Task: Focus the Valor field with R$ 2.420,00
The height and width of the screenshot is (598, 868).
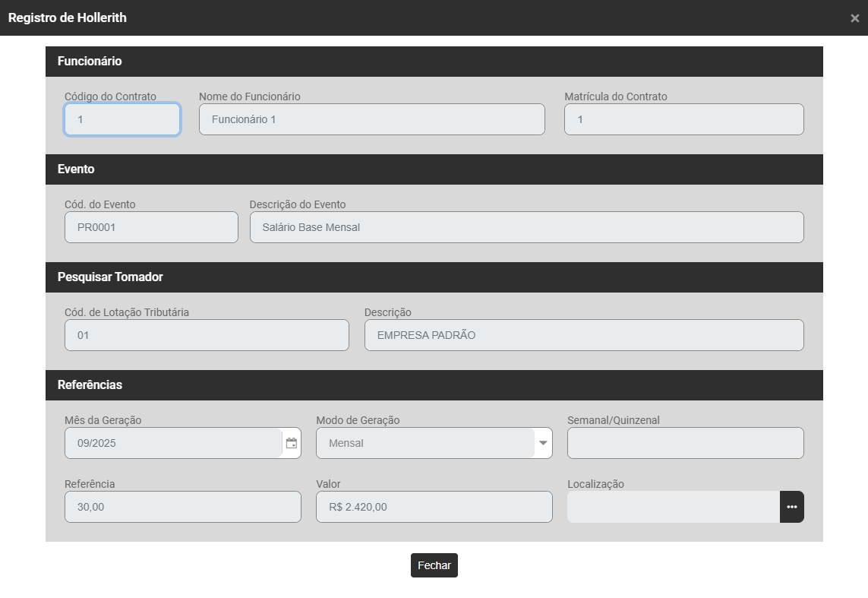Action: [434, 507]
